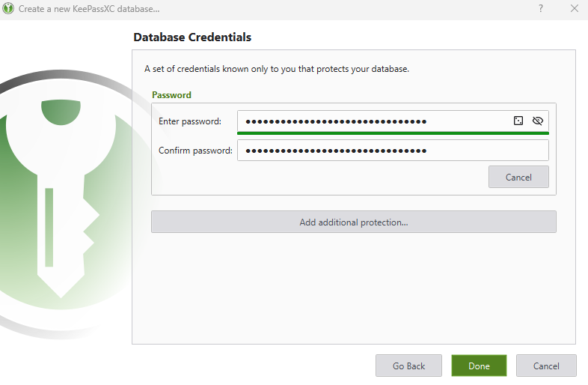Screen dimensions: 588x385
Task: Click the green password strength bar
Action: (393, 133)
